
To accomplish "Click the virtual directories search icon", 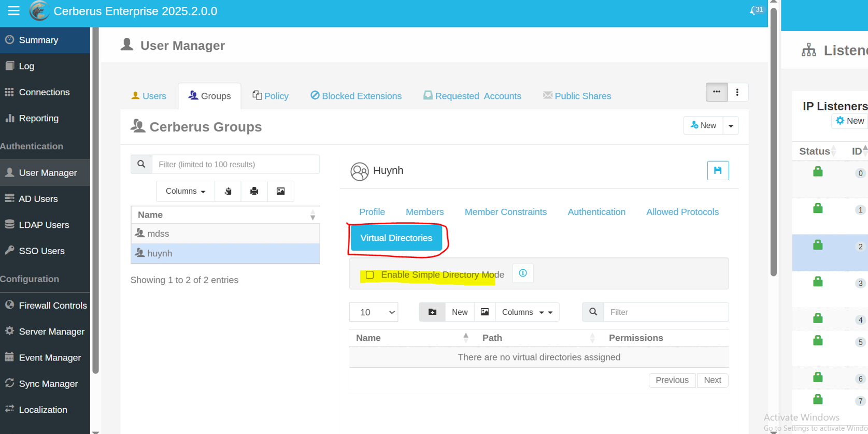I will [x=593, y=312].
